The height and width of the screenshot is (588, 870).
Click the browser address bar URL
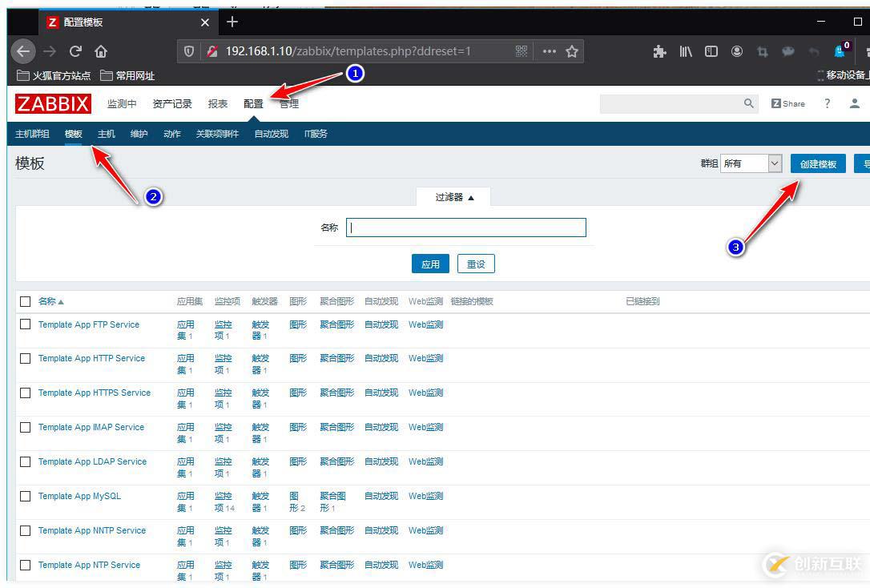coord(348,51)
